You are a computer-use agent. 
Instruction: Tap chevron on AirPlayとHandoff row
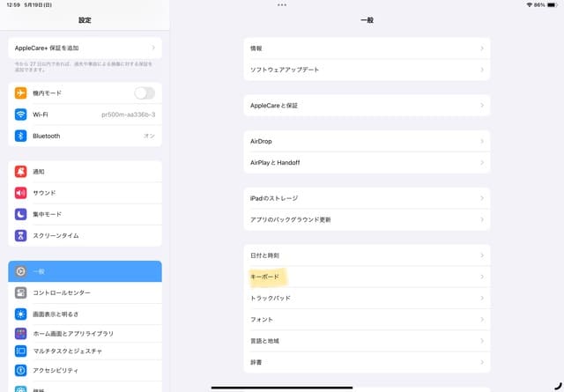[482, 163]
